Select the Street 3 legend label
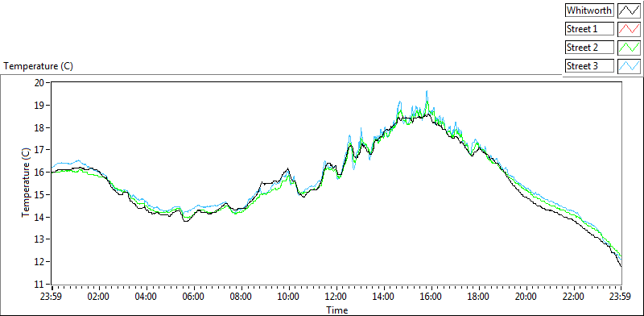Screen dimensions: 644x316 coord(589,66)
